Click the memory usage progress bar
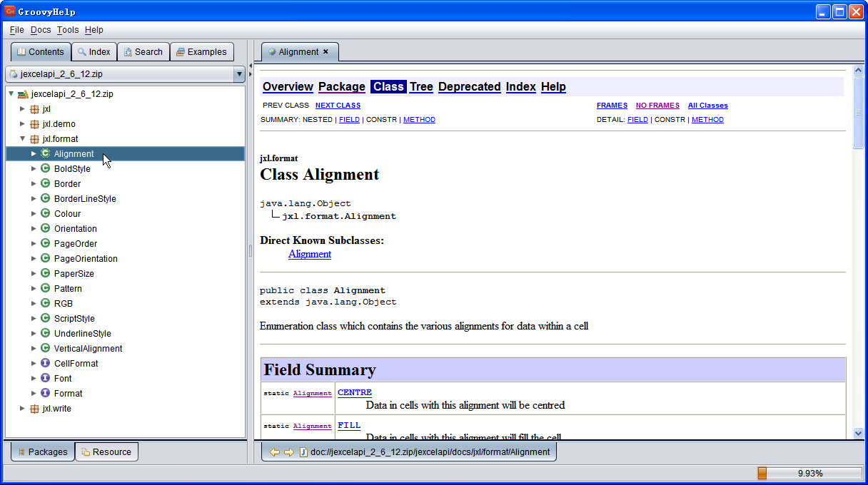This screenshot has width=868, height=485. 809,473
